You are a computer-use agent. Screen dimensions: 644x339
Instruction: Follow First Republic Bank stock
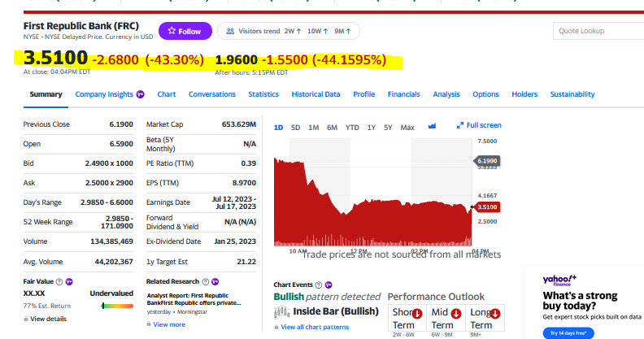point(185,31)
